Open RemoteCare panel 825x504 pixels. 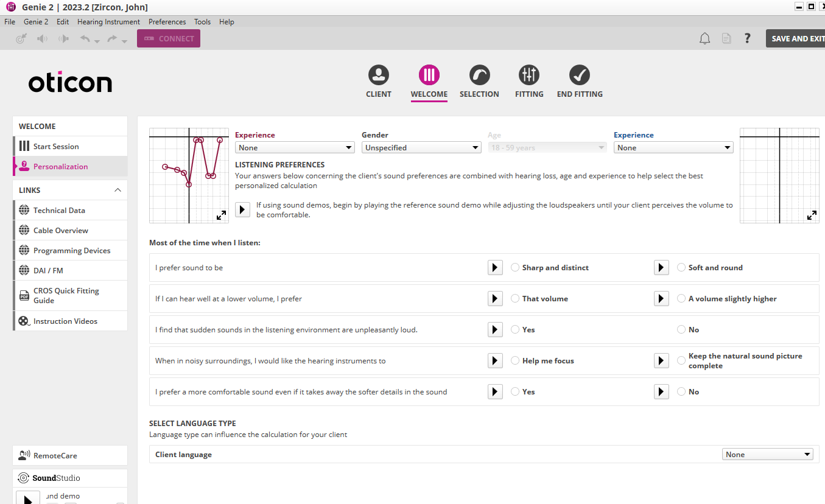[70, 455]
